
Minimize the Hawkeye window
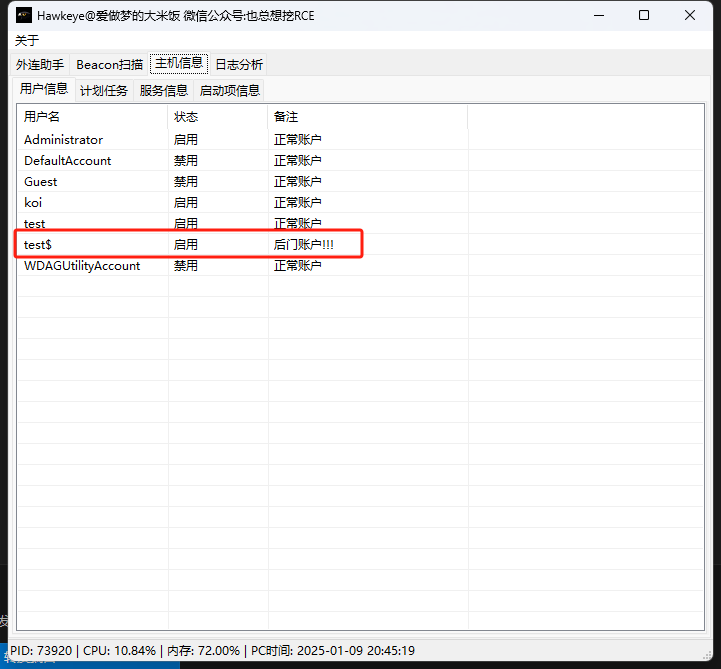(599, 16)
